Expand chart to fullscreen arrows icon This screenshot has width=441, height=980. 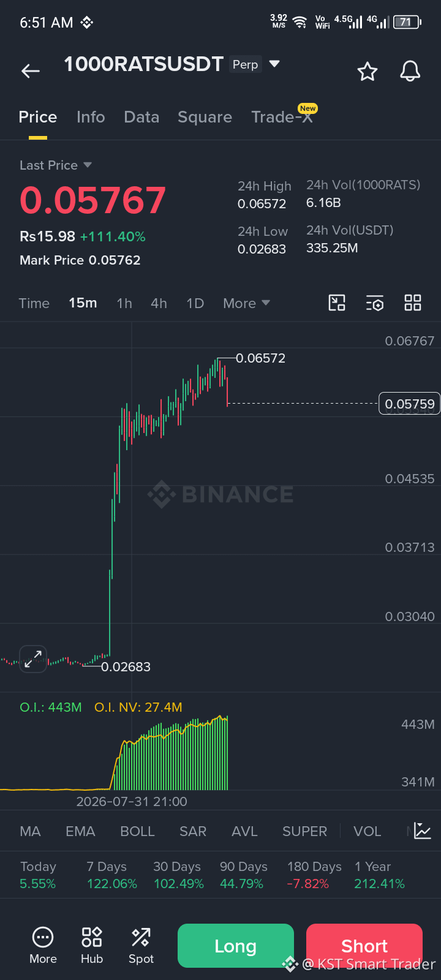pyautogui.click(x=33, y=659)
